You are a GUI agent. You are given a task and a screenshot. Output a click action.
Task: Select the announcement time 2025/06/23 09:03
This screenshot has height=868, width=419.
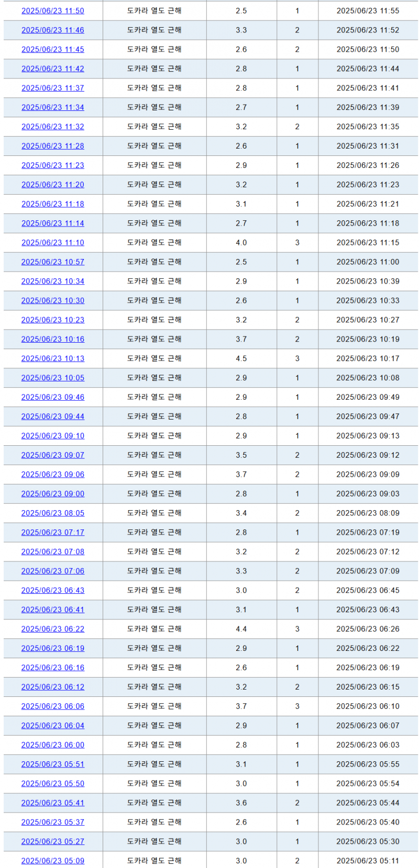(368, 494)
